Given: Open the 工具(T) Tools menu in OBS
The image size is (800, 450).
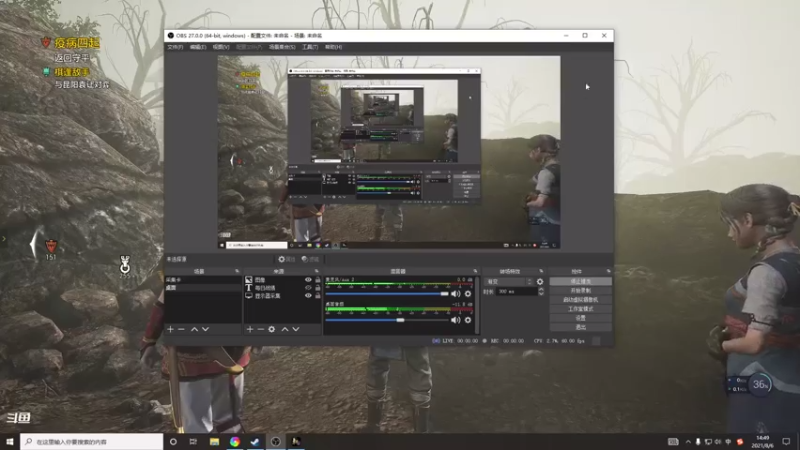Looking at the screenshot, I should [310, 47].
